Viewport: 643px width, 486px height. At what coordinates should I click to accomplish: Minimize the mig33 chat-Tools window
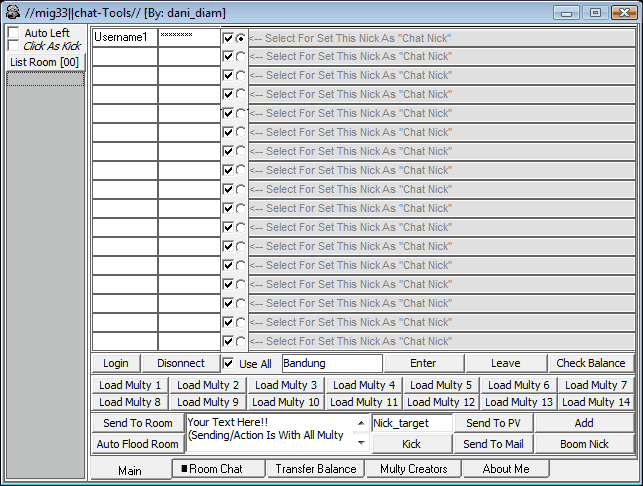[x=566, y=13]
